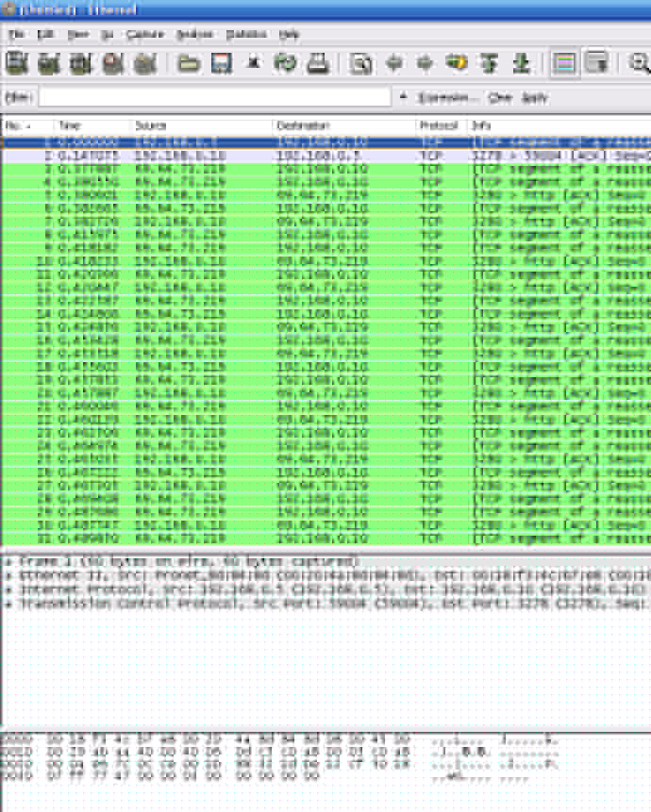Screen dimensions: 651x812
Task: Click the application icon in title bar
Action: pos(8,8)
